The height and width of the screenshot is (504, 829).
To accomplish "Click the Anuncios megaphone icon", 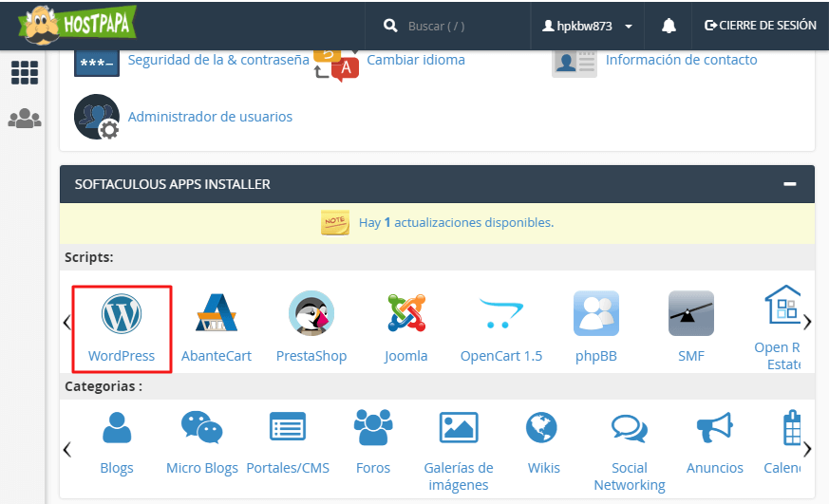I will point(715,427).
